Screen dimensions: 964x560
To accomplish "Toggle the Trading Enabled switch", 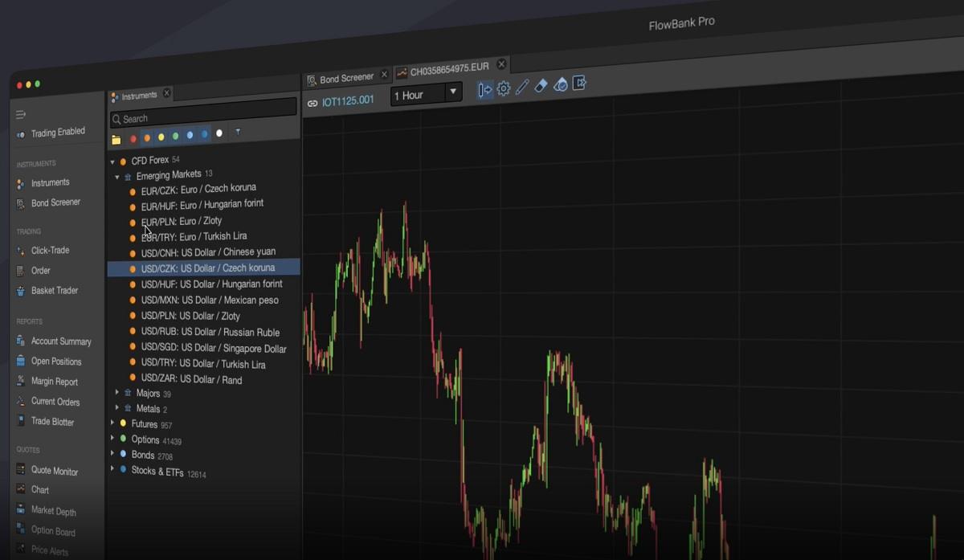I will (x=21, y=134).
